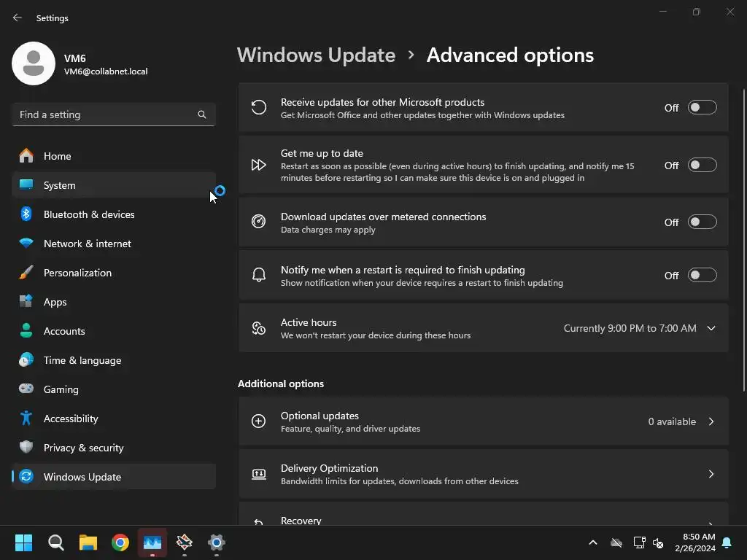Click Optional updates title text
Image resolution: width=747 pixels, height=560 pixels.
[320, 416]
